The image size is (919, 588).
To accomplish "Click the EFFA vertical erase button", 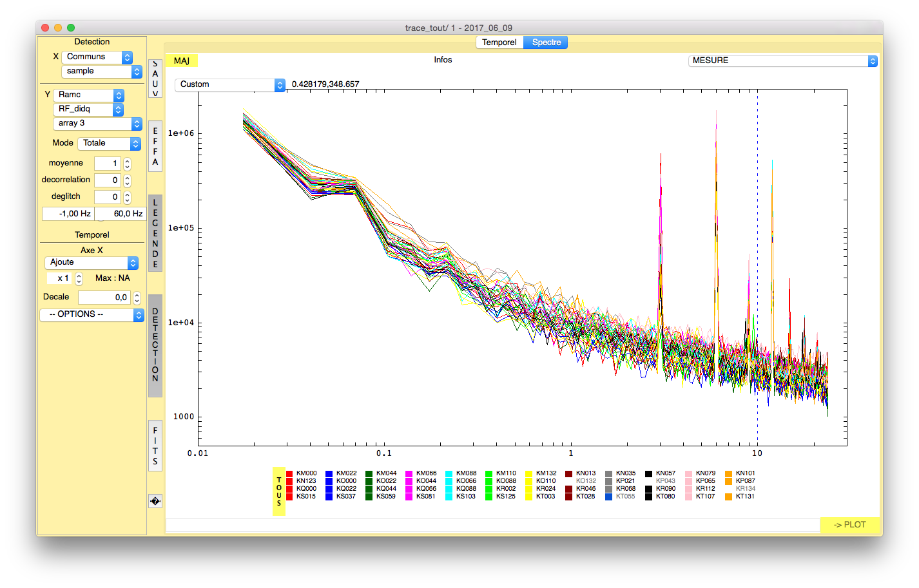I will click(x=155, y=146).
